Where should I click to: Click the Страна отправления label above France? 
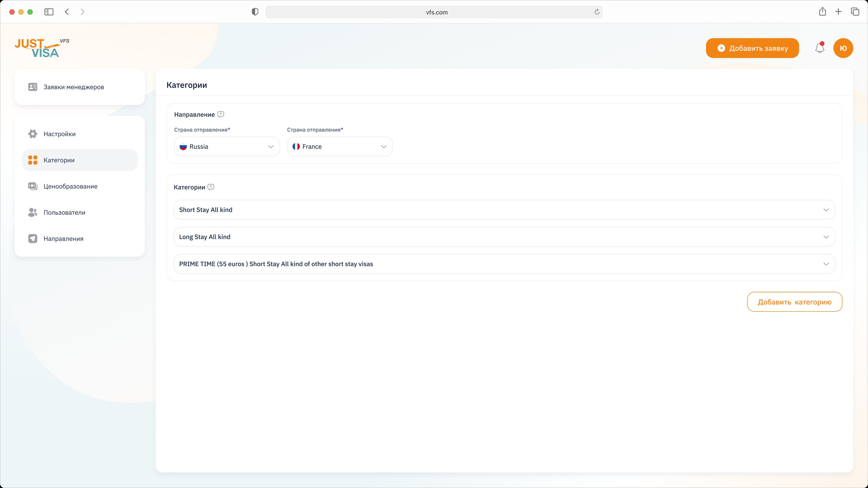point(315,130)
